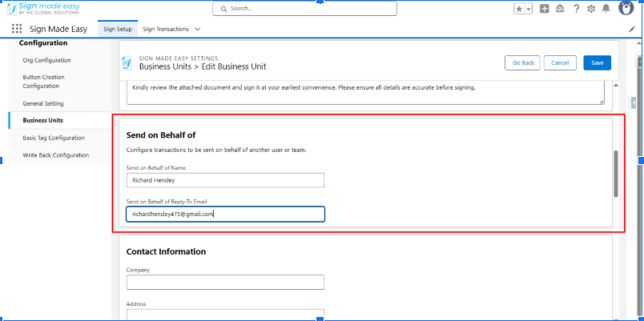Click the scroll-up arrow of the form
The width and height of the screenshot is (644, 321).
tap(616, 85)
